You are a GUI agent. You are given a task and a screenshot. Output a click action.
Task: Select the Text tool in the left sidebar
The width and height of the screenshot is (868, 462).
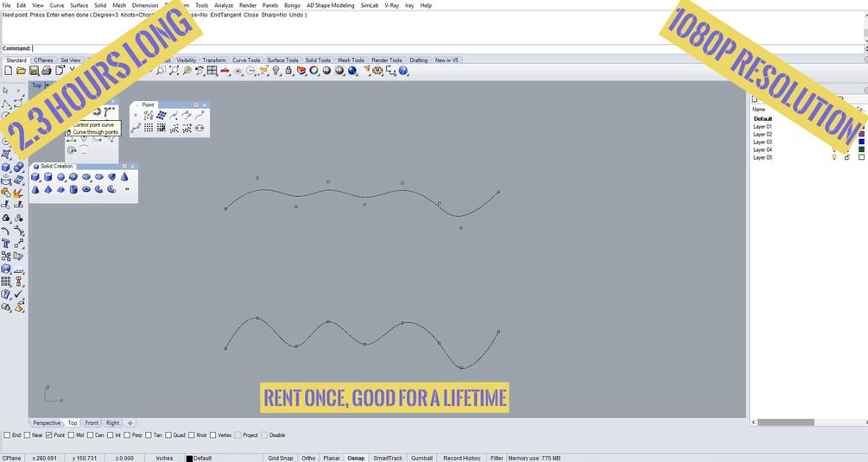(x=6, y=244)
